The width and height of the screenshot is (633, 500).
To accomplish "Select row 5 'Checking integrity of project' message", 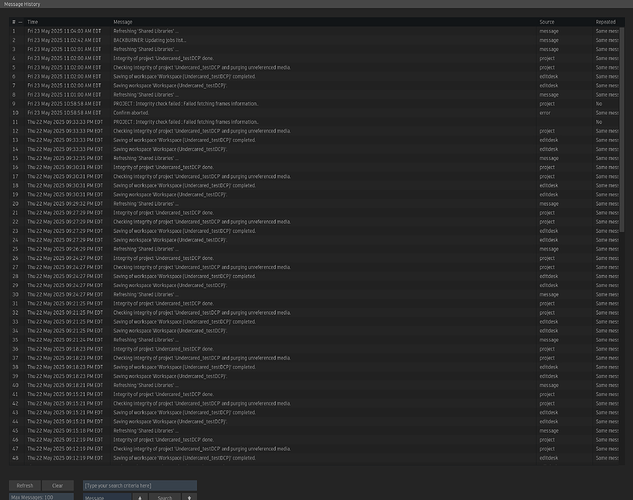I will tap(202, 67).
